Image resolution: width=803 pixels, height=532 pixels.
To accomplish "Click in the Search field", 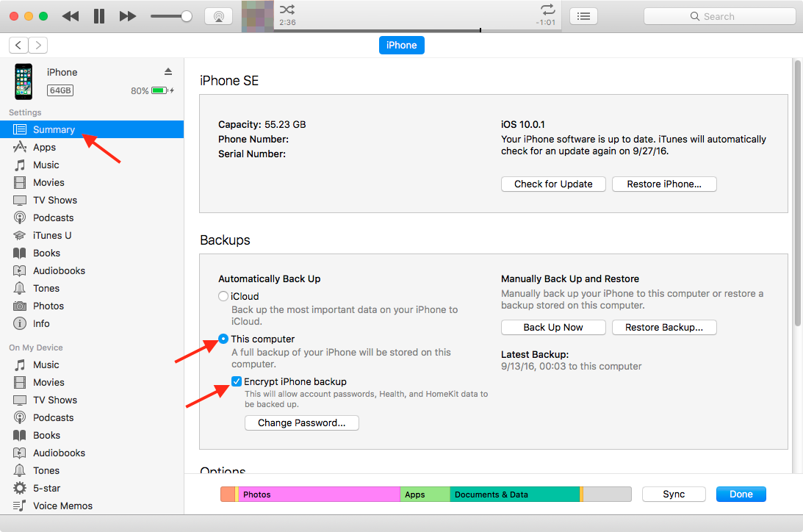I will [719, 16].
